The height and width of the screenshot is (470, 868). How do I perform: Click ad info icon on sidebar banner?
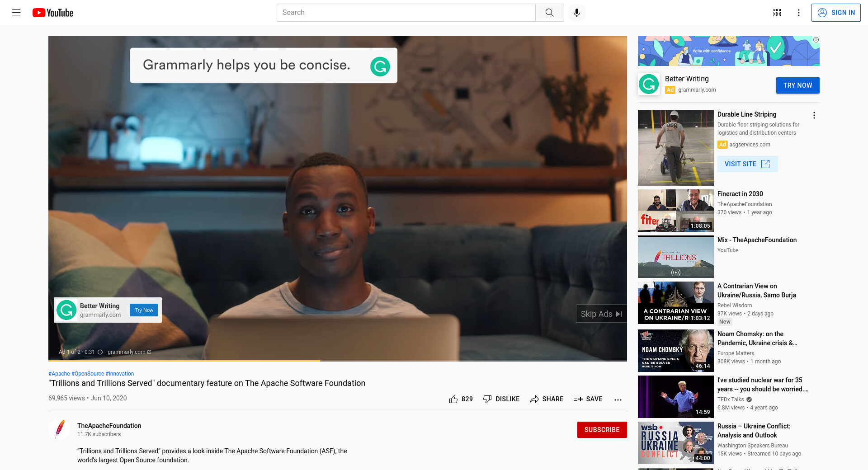pyautogui.click(x=816, y=40)
